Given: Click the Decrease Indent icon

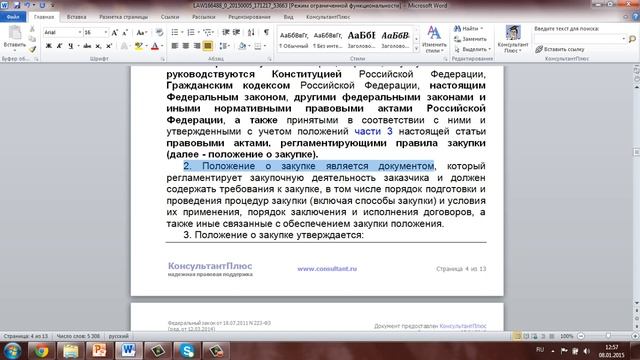Looking at the screenshot, I should tap(225, 32).
